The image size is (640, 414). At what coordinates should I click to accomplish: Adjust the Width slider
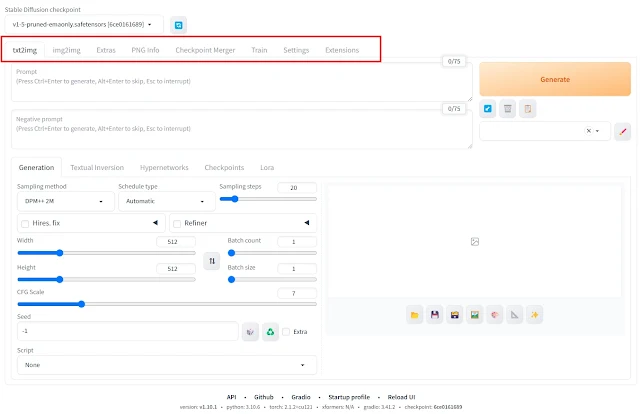click(107, 253)
